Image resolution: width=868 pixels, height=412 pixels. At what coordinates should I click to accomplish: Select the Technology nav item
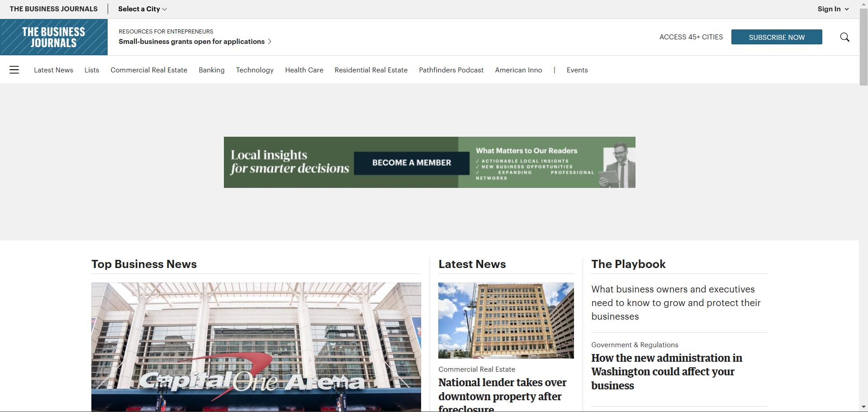coord(255,70)
